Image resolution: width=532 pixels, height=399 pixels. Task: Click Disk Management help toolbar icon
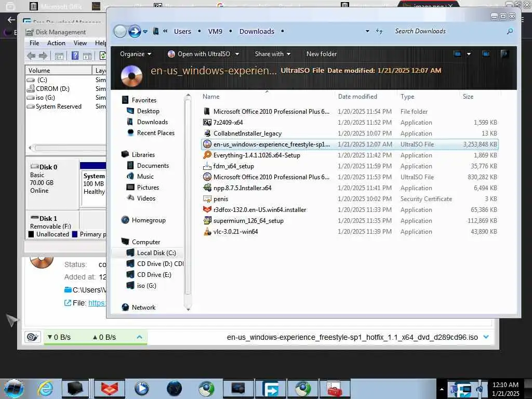pyautogui.click(x=75, y=56)
